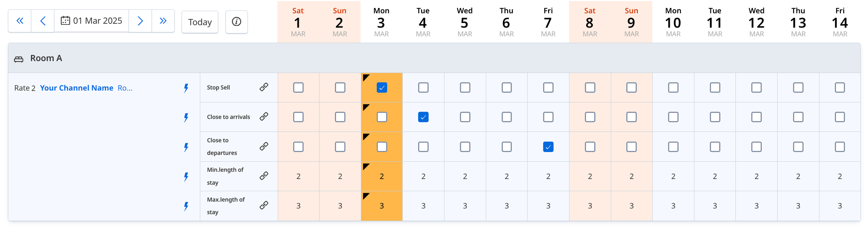The image size is (868, 230).
Task: Click the Today button
Action: tap(200, 22)
